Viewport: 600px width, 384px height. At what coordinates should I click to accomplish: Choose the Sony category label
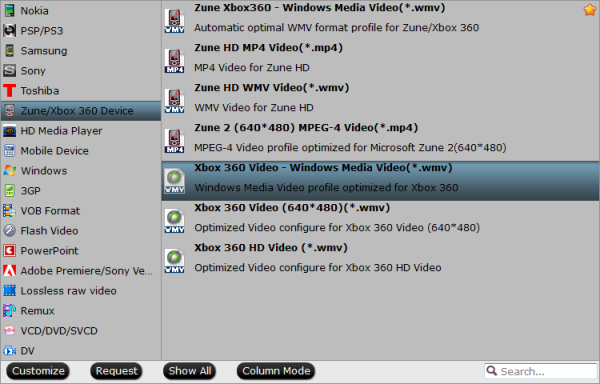(33, 70)
